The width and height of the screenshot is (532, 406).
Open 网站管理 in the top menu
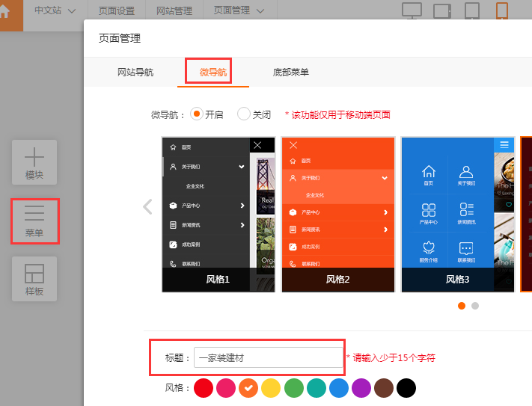[x=174, y=10]
